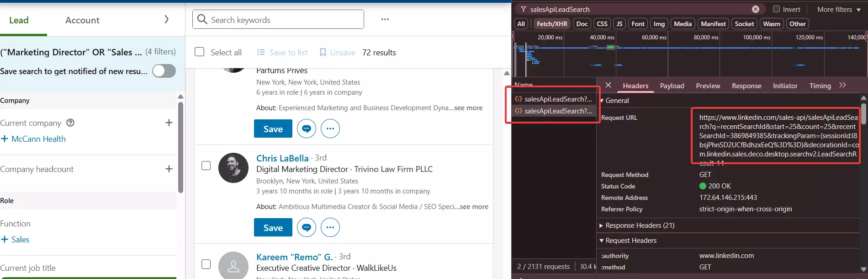Viewport: 868px width, 279px height.
Task: Toggle the Doc request type filter
Action: (582, 24)
